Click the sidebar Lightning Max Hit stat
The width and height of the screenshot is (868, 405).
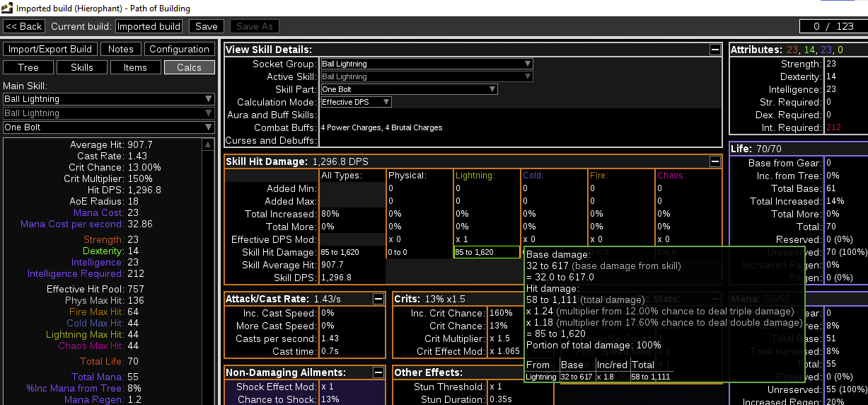pos(92,334)
